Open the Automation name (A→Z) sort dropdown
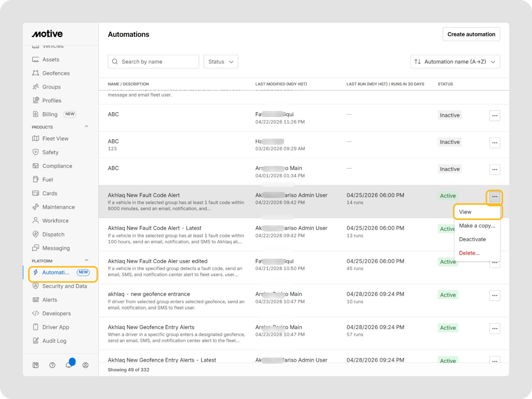 tap(455, 62)
